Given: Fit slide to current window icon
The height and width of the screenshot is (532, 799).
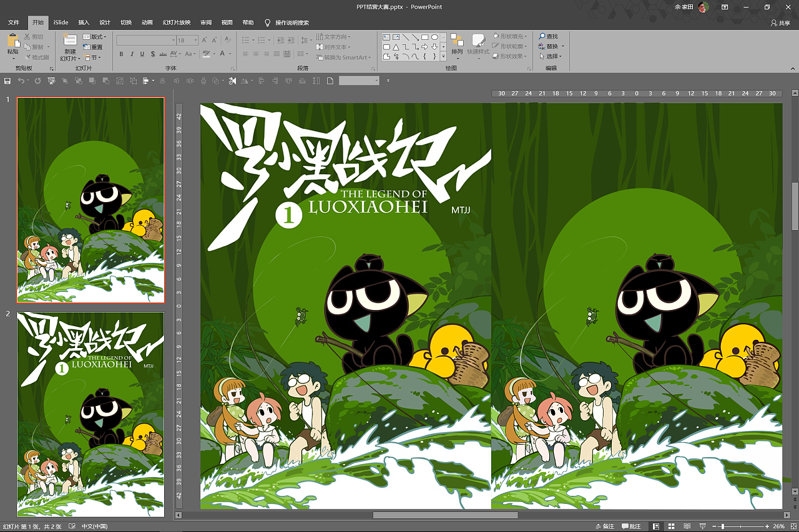Looking at the screenshot, I should 793,526.
